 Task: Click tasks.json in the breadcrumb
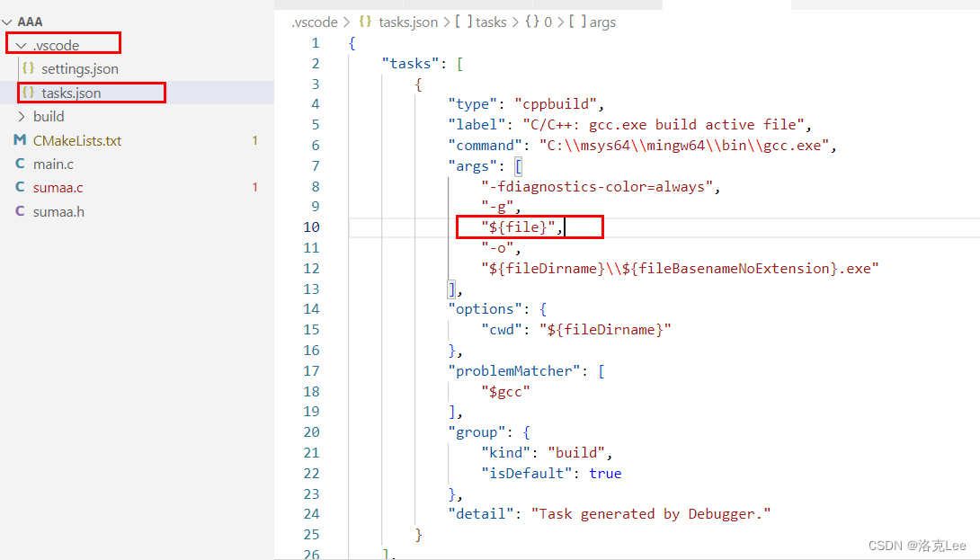408,22
